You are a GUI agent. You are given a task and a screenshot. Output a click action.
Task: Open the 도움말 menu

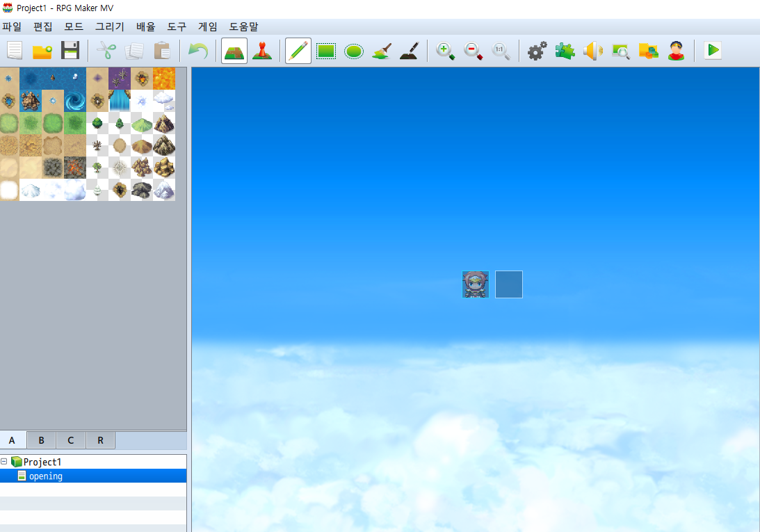(243, 26)
